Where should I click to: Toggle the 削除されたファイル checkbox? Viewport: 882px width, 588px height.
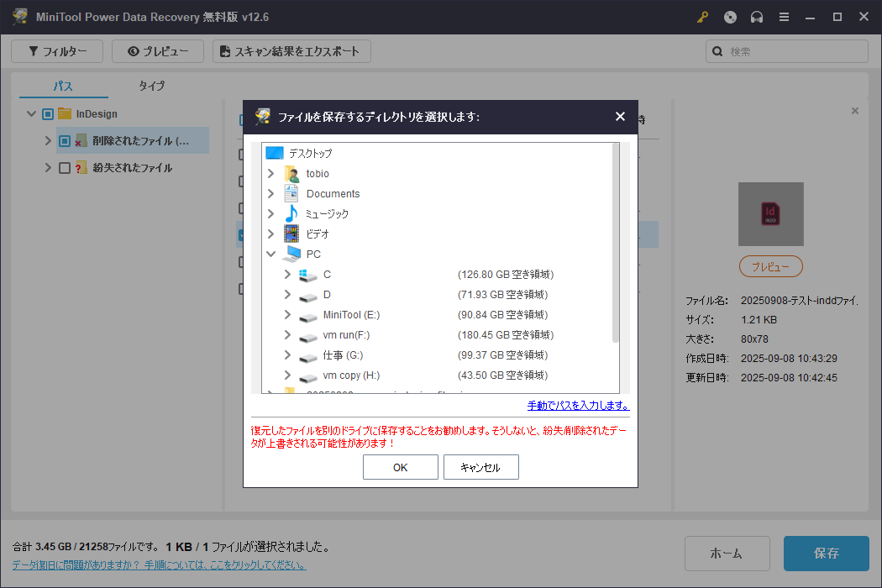click(65, 140)
